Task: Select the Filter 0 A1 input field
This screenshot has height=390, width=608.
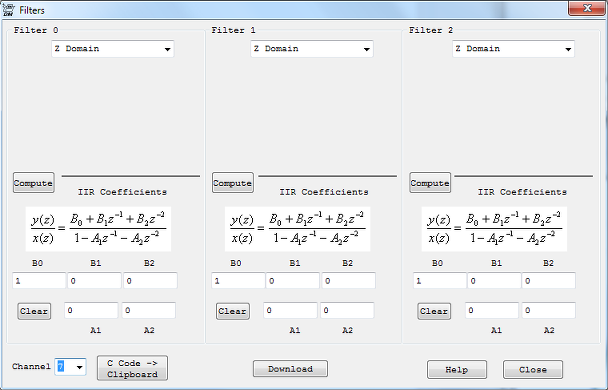Action: click(91, 310)
